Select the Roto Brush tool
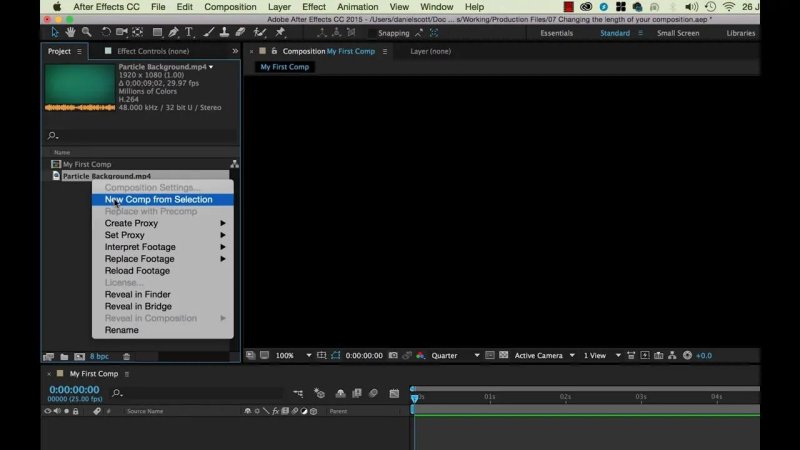The height and width of the screenshot is (450, 800). click(x=260, y=32)
